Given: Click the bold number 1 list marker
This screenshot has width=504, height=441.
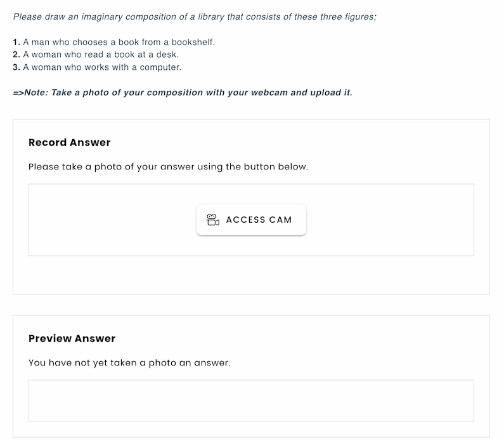Looking at the screenshot, I should [x=16, y=43].
